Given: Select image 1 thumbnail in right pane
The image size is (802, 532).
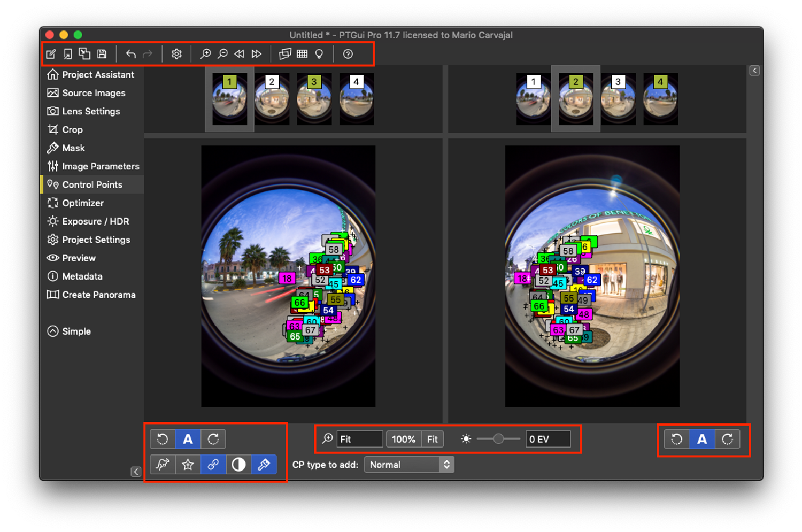Looking at the screenshot, I should coord(533,99).
